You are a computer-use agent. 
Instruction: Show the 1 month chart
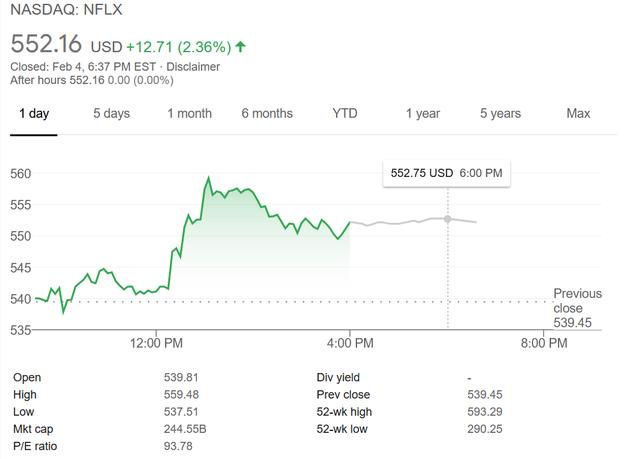[x=189, y=113]
